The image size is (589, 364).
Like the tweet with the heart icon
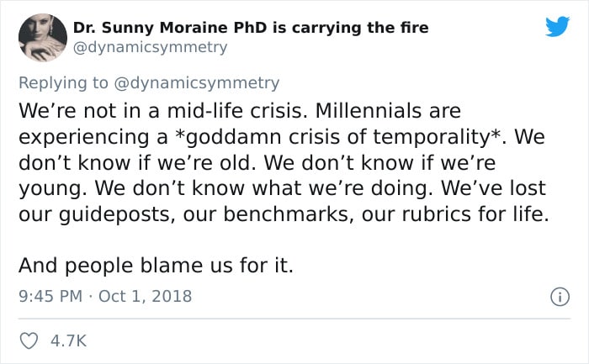click(29, 340)
